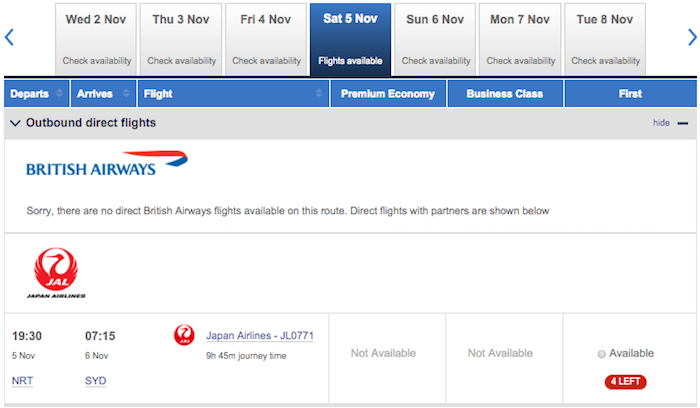Click the red 4 LEFT badge

[625, 382]
